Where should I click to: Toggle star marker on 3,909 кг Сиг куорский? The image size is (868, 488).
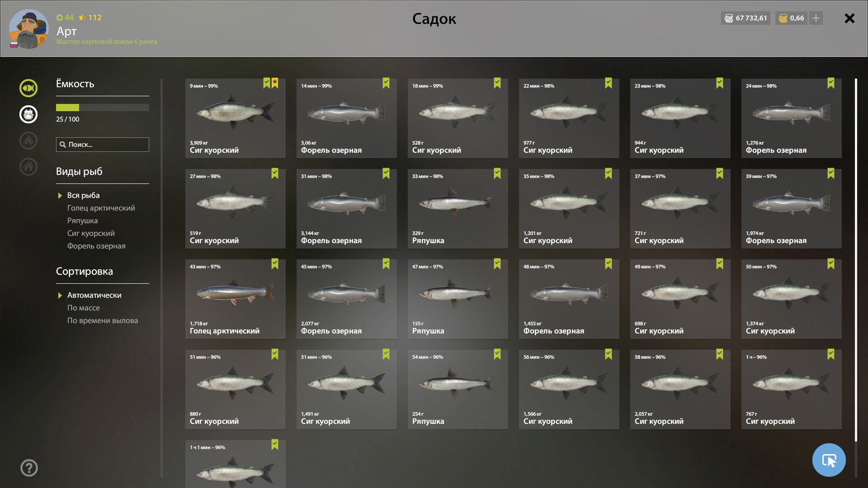tap(275, 83)
